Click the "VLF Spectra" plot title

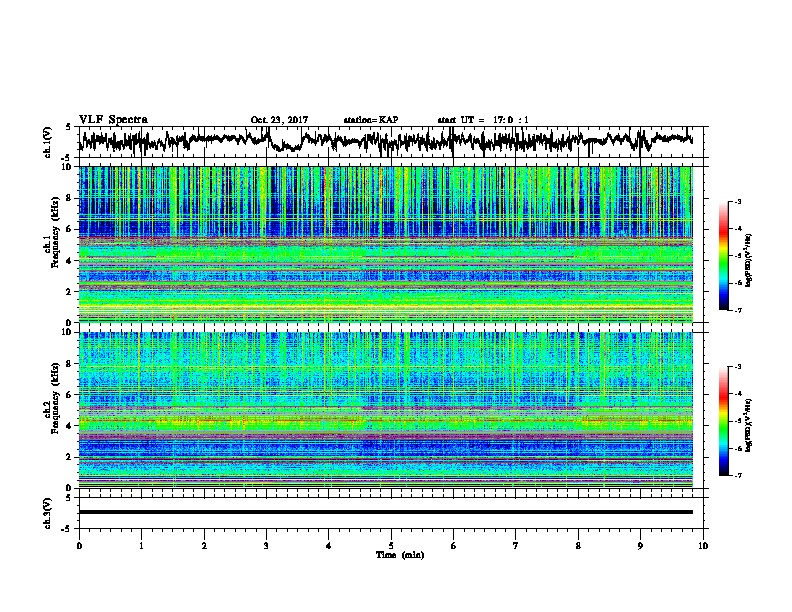click(113, 119)
